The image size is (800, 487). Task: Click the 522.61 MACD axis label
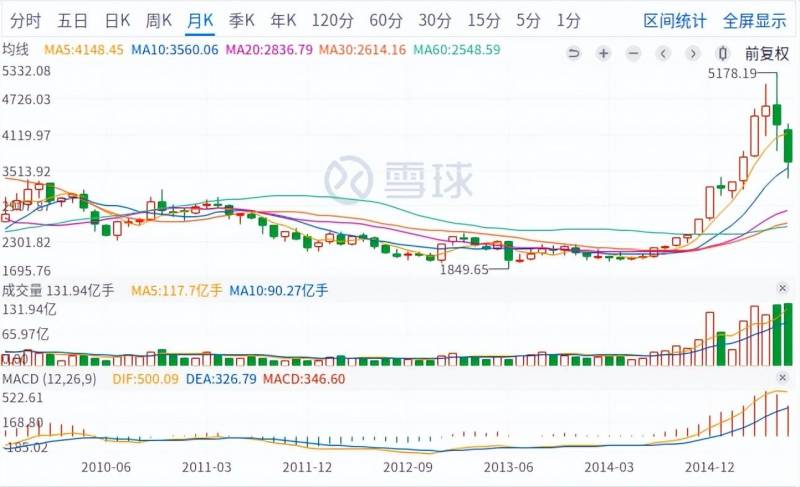23,398
